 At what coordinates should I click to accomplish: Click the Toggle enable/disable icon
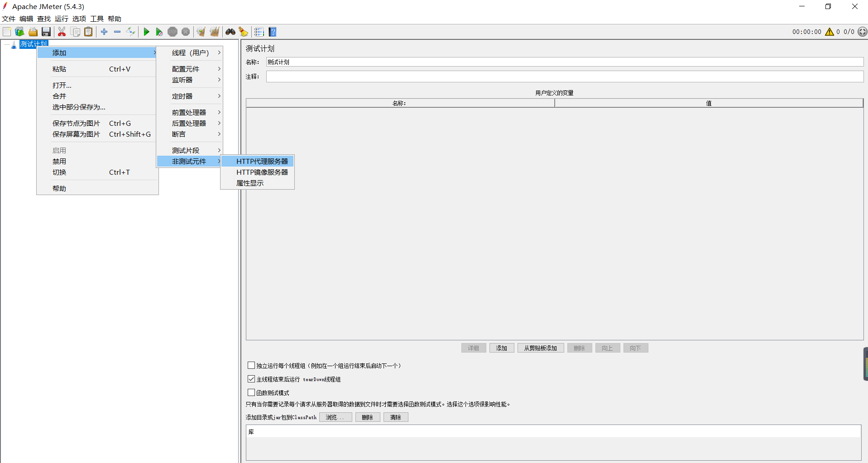[130, 32]
